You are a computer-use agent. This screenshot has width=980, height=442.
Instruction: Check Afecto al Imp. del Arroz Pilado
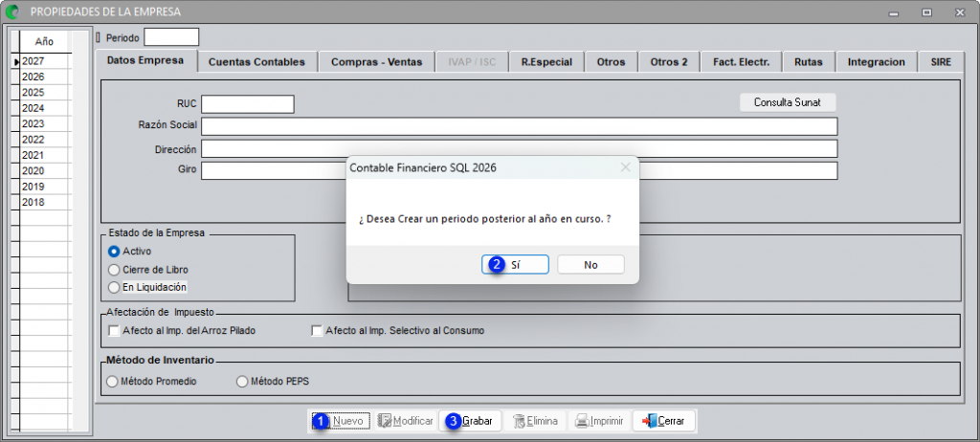coord(114,331)
